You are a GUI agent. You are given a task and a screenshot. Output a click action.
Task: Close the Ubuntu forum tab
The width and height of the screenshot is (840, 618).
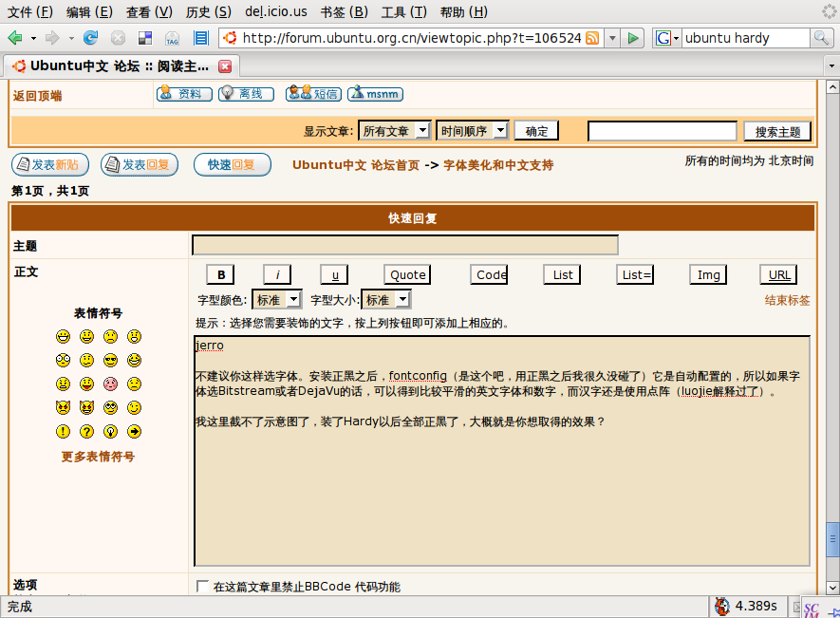(225, 66)
